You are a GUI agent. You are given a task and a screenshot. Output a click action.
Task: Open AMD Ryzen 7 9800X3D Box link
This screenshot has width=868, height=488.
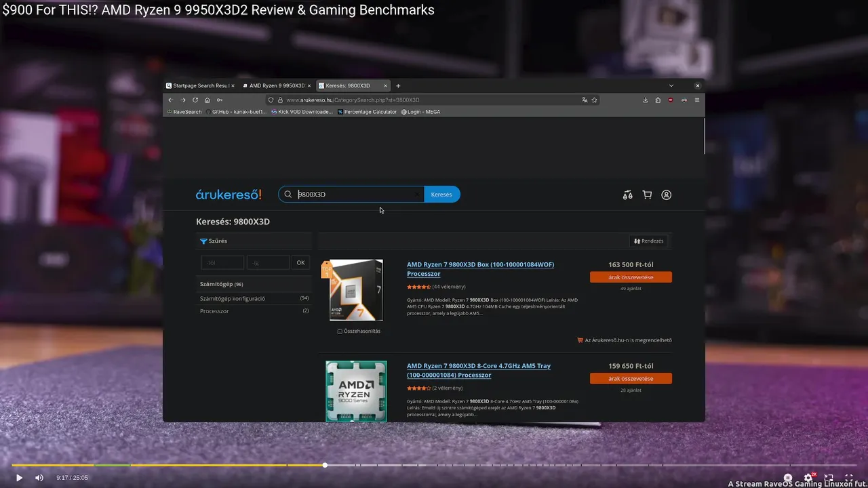(x=480, y=269)
